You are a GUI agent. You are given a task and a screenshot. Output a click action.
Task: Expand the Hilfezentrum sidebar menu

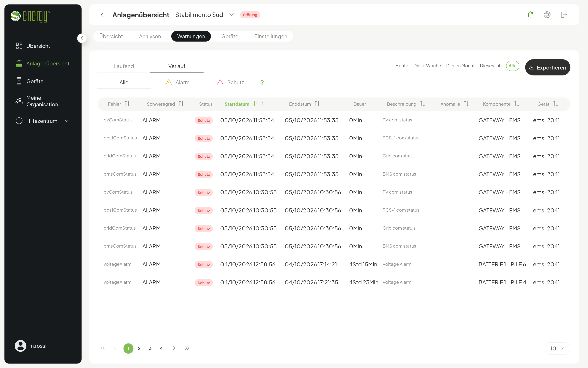pyautogui.click(x=67, y=121)
